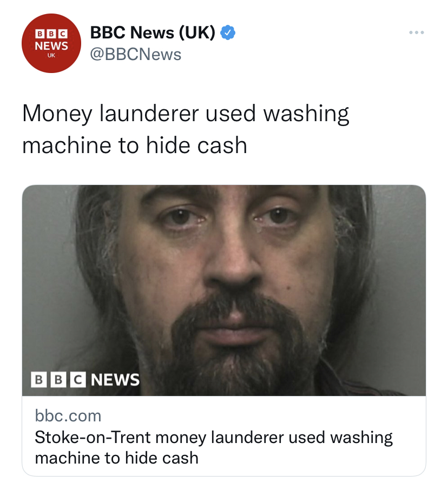Visit the @BBCNews handle link
Viewport: 448px width, 489px height.
pos(135,54)
